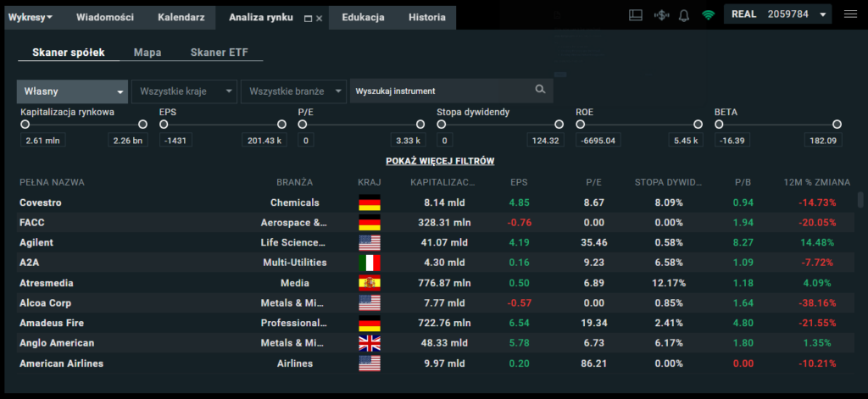Click Pokaż więcej filtrów link

pos(440,160)
